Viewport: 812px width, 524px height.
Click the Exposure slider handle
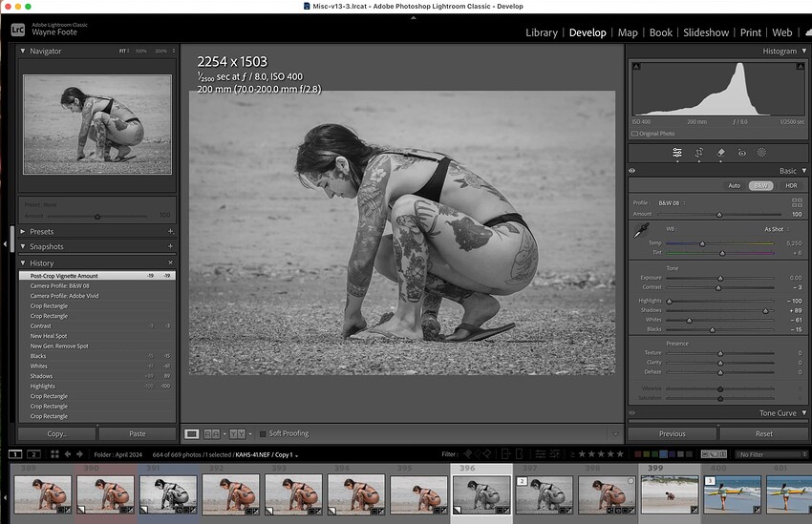[x=719, y=278]
